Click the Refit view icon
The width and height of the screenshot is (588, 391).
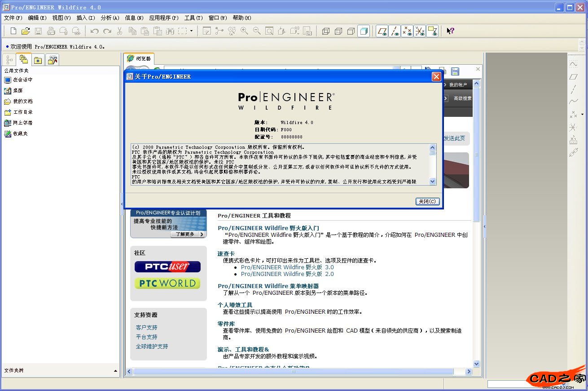point(269,31)
